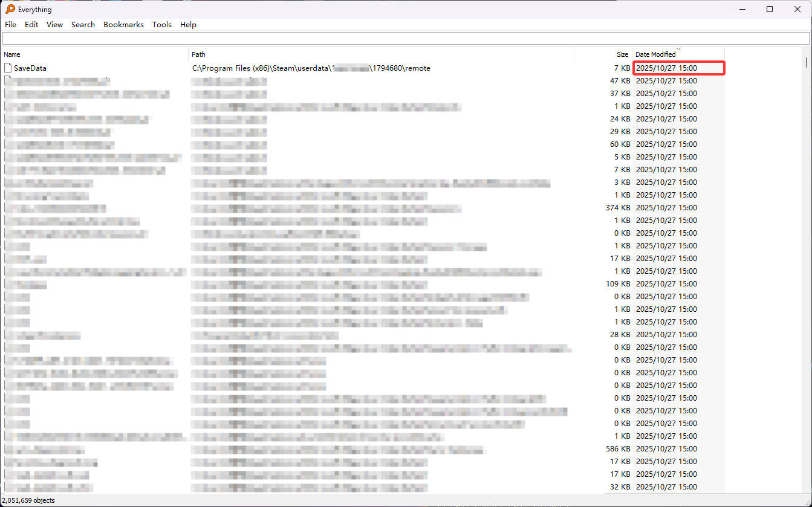Focus the search text box
This screenshot has width=812, height=507.
coord(405,39)
